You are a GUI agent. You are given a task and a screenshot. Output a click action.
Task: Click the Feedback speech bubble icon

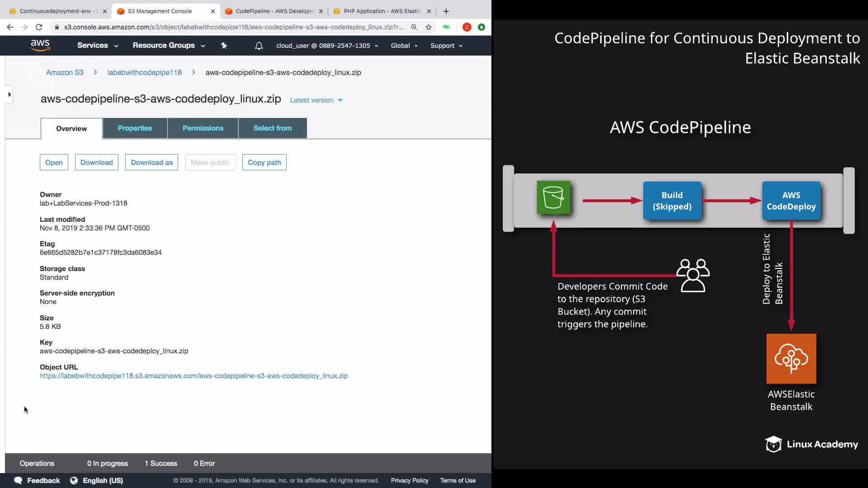(x=18, y=480)
